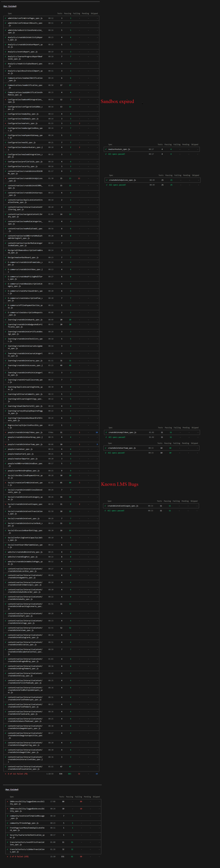Select failed contentCreation/createDeleteQuizzes_spec.js main row
Image resolution: width=220 pixels, height=868 pixels.
pos(51,180)
